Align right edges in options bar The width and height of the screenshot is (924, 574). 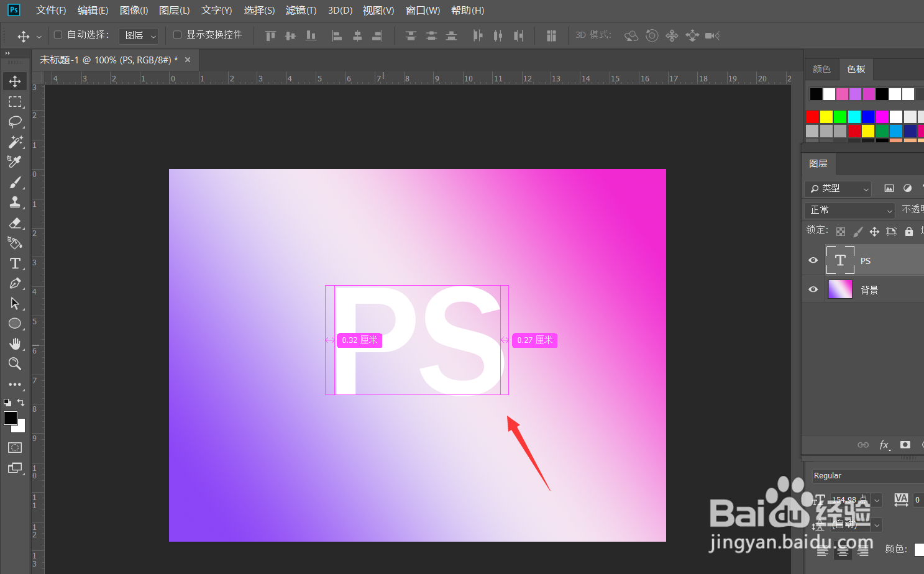pos(377,35)
